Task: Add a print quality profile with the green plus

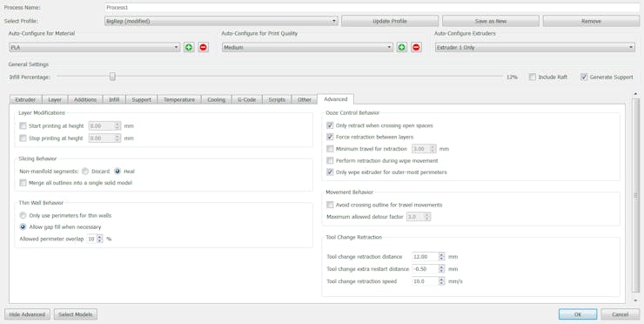Action: tap(402, 47)
